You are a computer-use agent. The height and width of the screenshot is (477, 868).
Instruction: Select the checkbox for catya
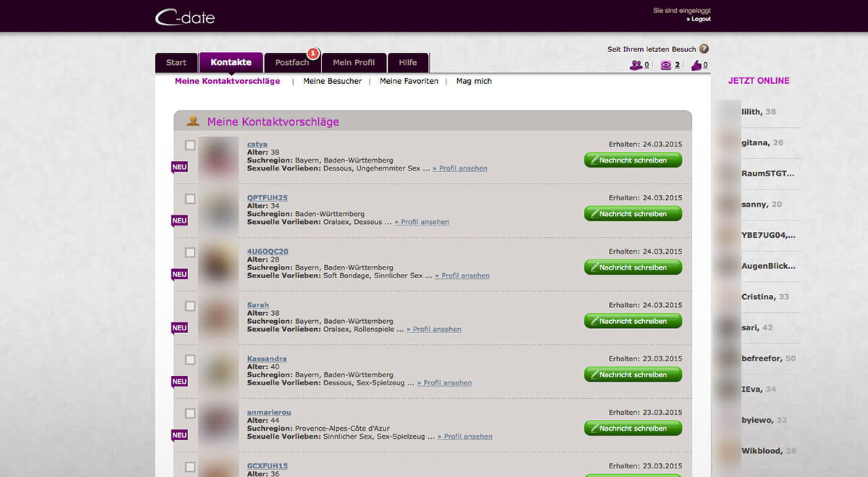point(190,145)
